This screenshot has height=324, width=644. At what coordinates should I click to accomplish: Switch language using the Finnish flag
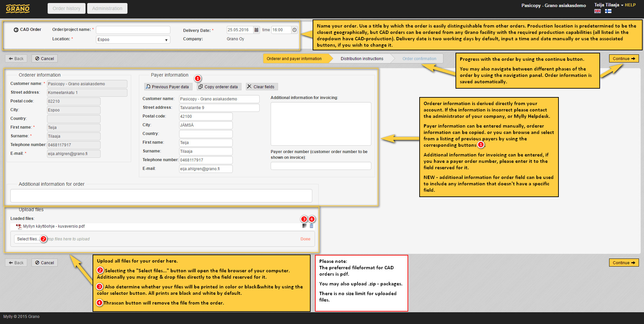coord(608,11)
